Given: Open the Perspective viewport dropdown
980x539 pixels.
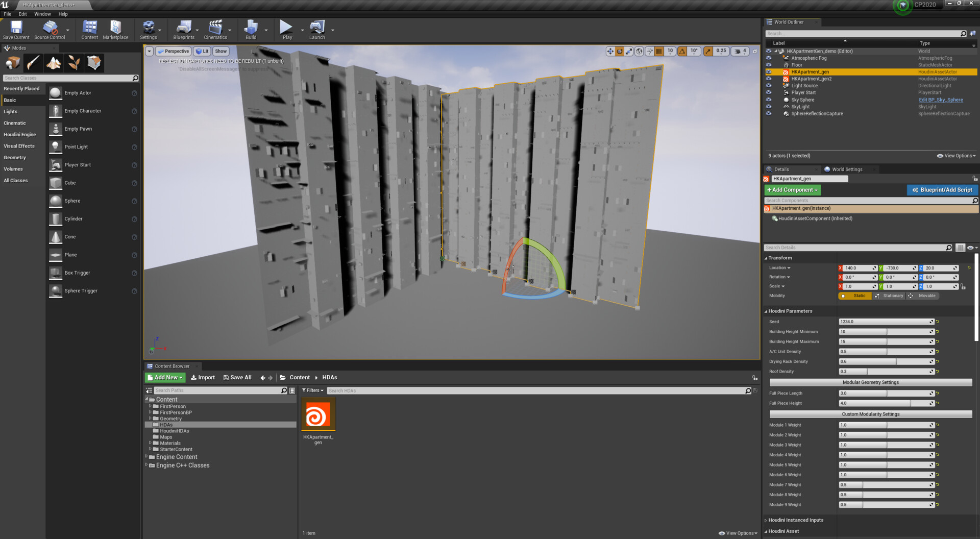Looking at the screenshot, I should [173, 51].
